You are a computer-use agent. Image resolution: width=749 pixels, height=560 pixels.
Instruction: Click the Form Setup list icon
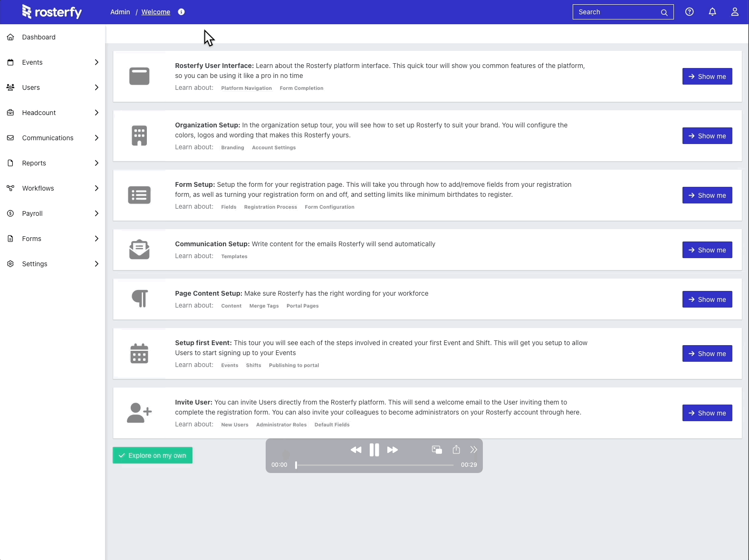[x=139, y=195]
